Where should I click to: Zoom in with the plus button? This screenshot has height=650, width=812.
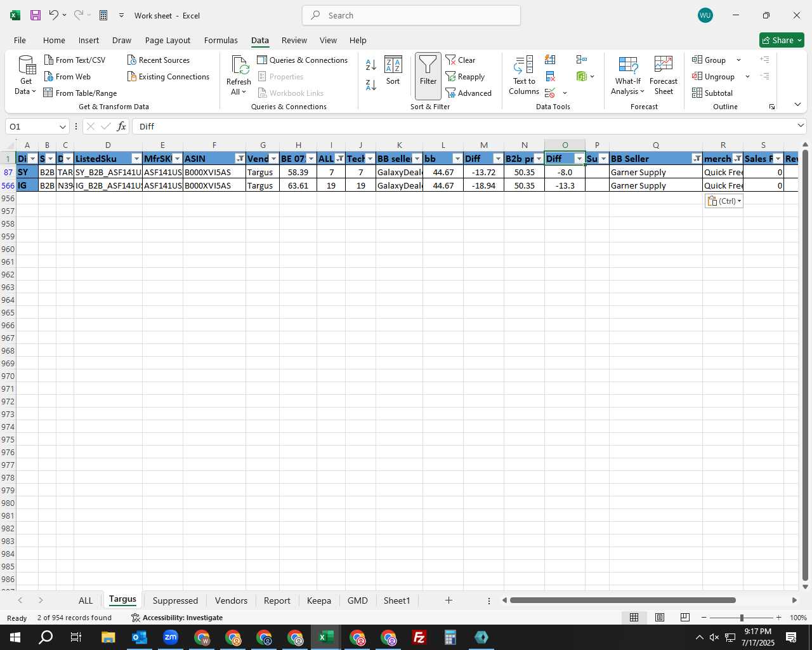click(x=778, y=618)
